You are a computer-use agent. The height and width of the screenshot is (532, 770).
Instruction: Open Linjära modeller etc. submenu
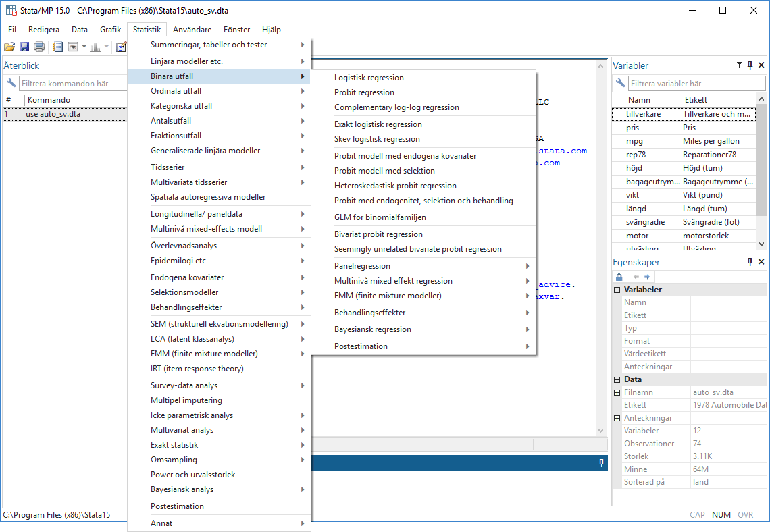(219, 61)
